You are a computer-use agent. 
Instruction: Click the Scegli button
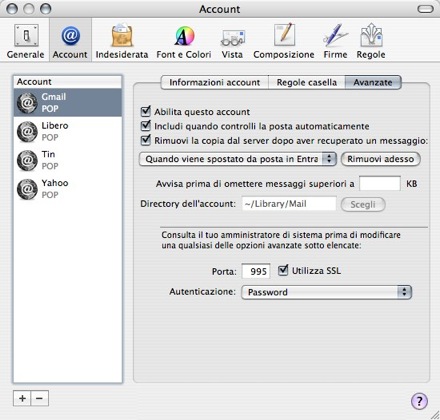(363, 204)
